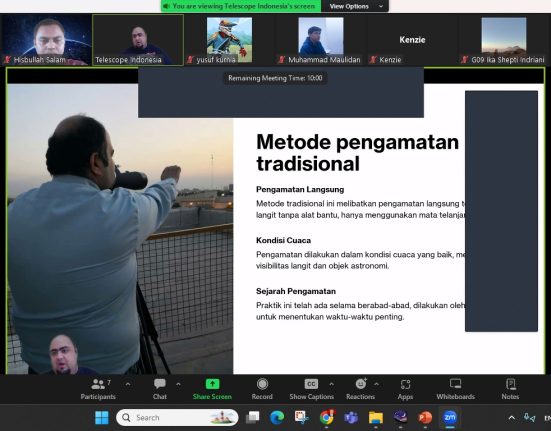The image size is (551, 431).
Task: Open the View Options dropdown
Action: pos(355,6)
